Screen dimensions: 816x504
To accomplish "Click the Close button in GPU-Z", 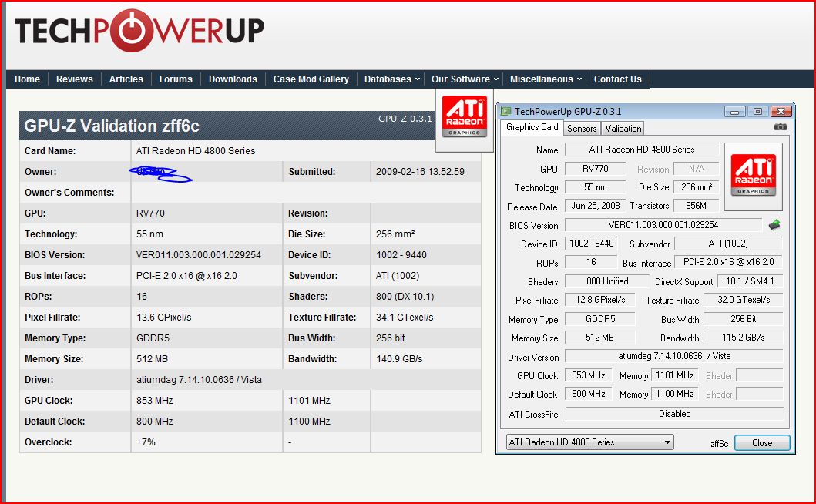I will click(x=762, y=442).
